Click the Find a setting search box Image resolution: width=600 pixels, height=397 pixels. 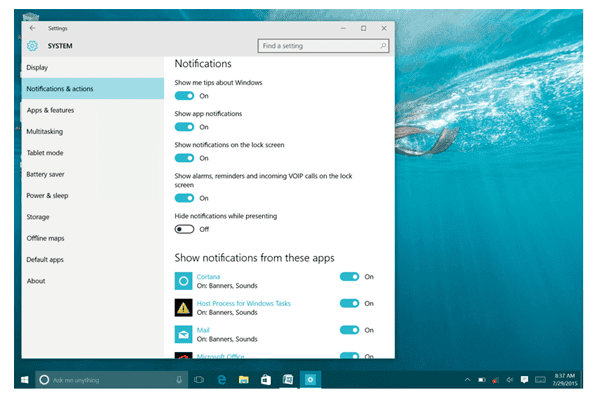click(323, 46)
